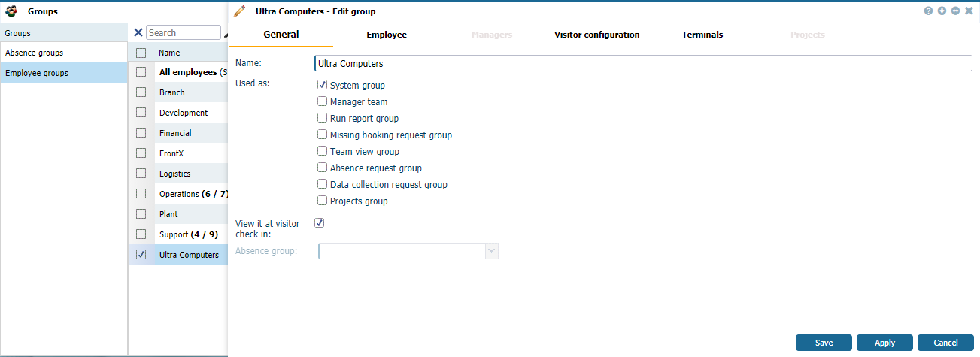Screen dimensions: 980x357
Task: Uncheck View it at visitor check in
Action: click(x=319, y=223)
